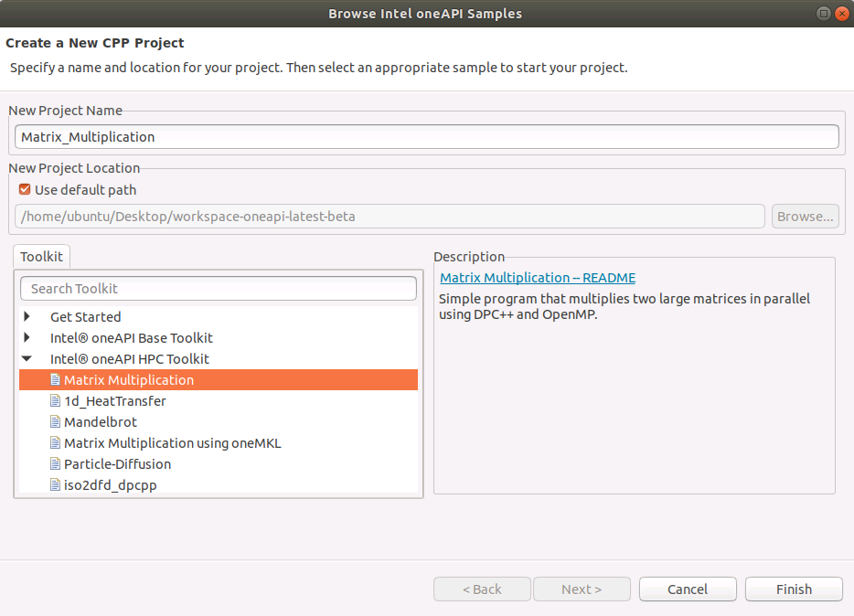Expand Intel oneAPI Base Toolkit node
This screenshot has width=854, height=616.
(x=27, y=337)
